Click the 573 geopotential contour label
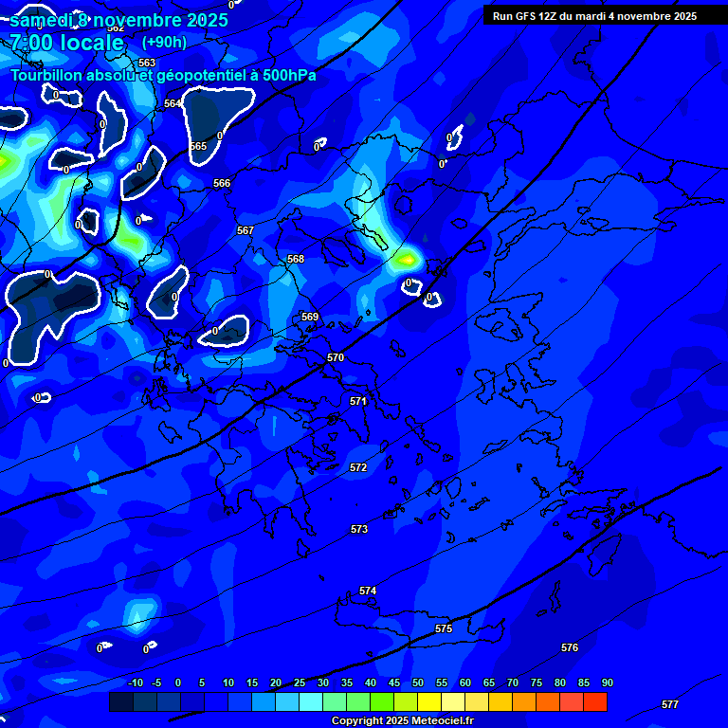 tap(359, 529)
